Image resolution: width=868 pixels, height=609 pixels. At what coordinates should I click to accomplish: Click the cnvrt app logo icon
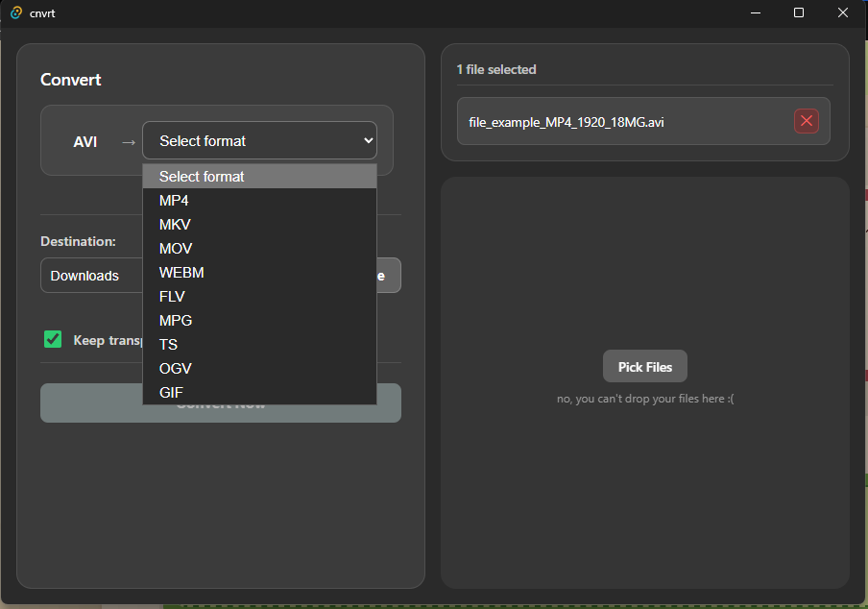(x=16, y=12)
